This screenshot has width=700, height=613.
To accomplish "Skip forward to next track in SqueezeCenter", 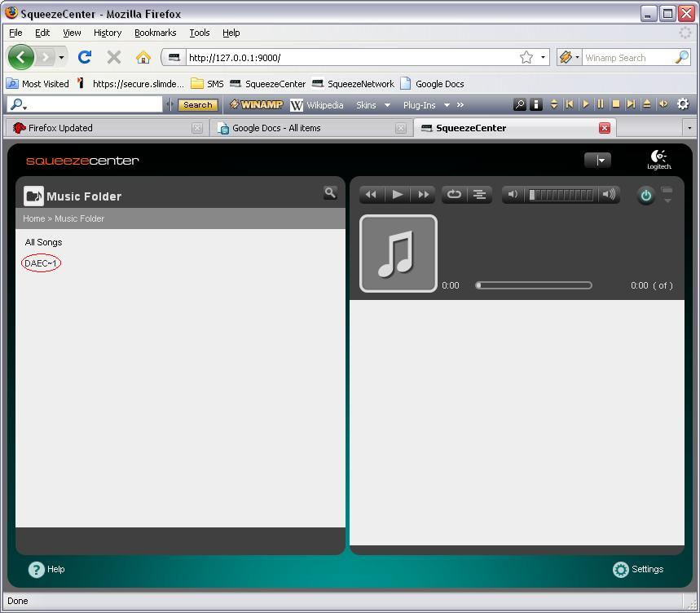I will coord(423,195).
